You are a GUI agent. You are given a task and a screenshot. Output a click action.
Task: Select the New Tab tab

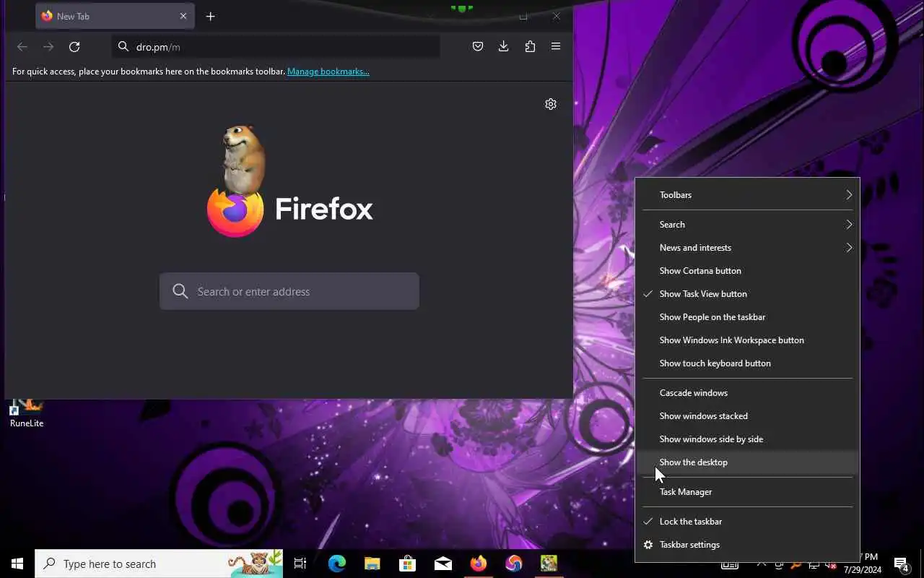coord(115,16)
